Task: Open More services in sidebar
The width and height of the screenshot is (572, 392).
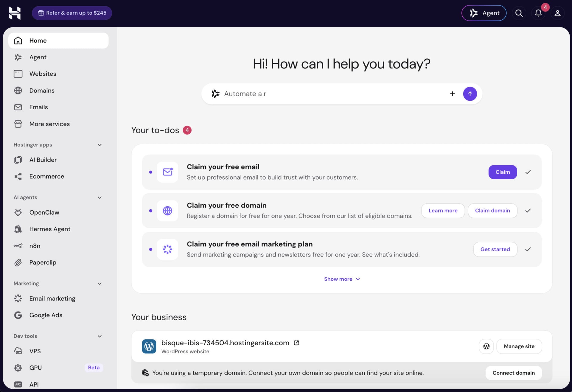Action: 58,124
